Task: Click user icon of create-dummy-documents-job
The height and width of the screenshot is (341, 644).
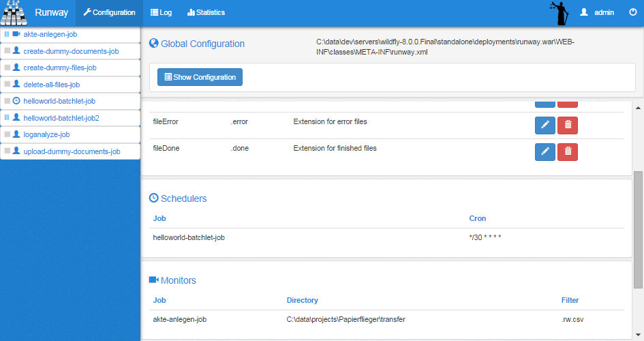Action: point(16,50)
